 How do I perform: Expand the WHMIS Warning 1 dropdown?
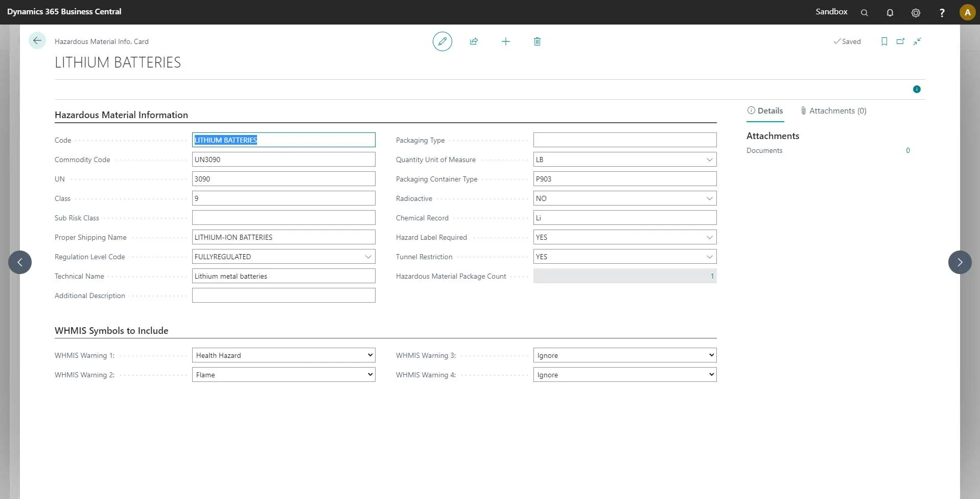[x=370, y=355]
